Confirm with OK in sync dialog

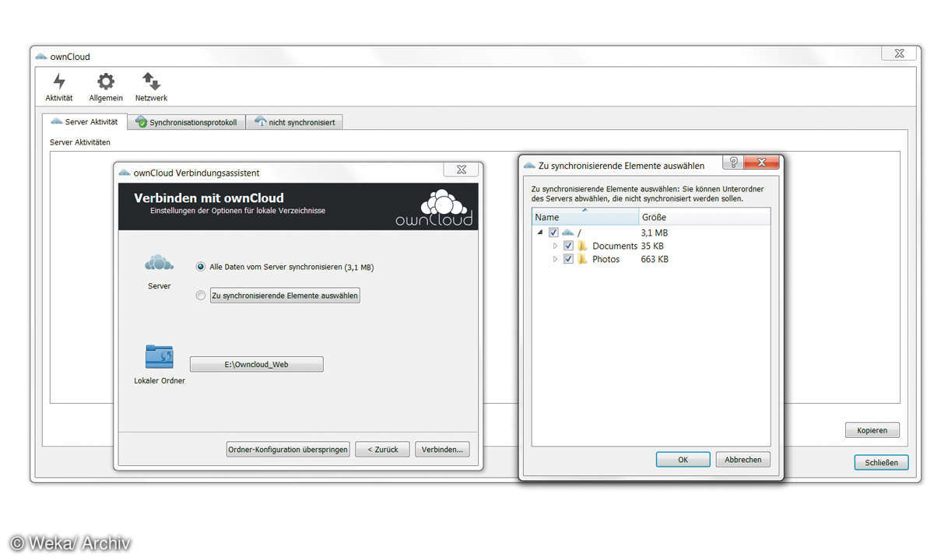[x=683, y=460]
